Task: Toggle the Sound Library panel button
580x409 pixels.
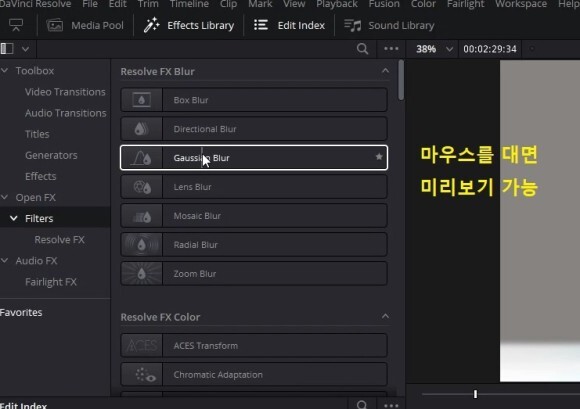Action: [389, 25]
